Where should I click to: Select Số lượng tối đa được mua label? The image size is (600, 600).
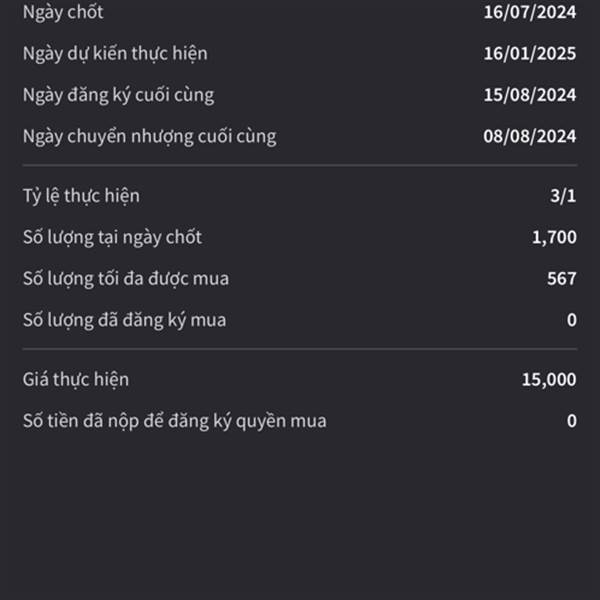pyautogui.click(x=126, y=279)
